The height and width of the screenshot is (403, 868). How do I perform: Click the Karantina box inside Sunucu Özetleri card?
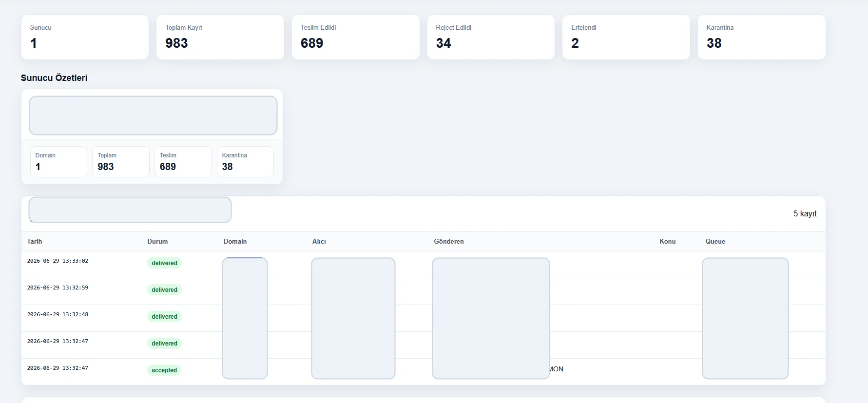245,162
